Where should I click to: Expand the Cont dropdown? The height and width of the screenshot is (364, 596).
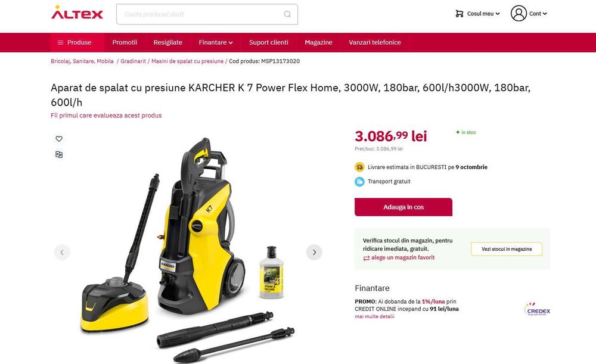[538, 14]
